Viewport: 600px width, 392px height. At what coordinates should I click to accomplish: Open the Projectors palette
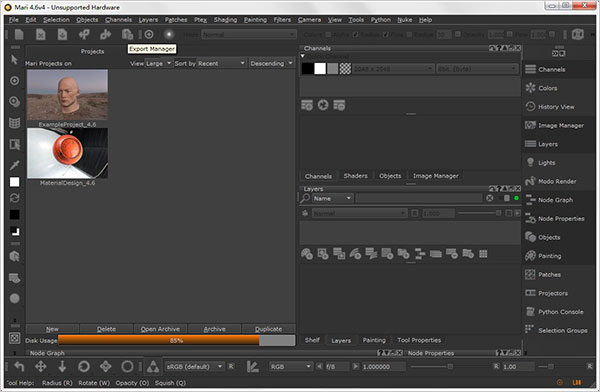(x=559, y=293)
